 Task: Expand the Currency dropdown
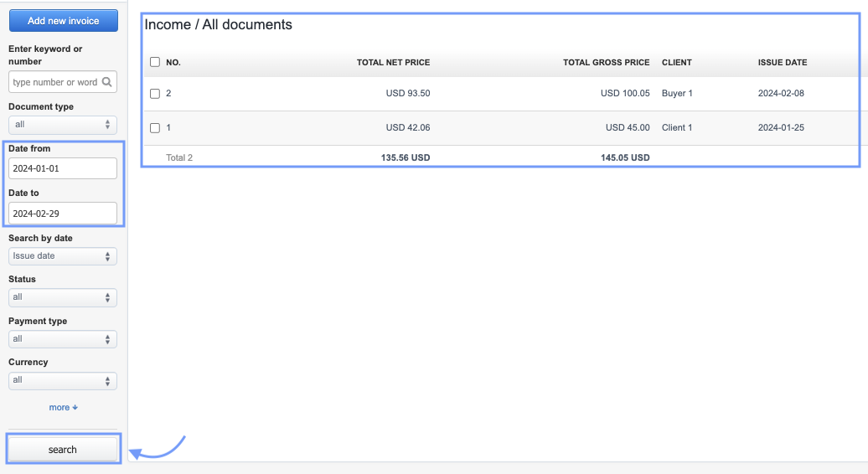click(63, 381)
